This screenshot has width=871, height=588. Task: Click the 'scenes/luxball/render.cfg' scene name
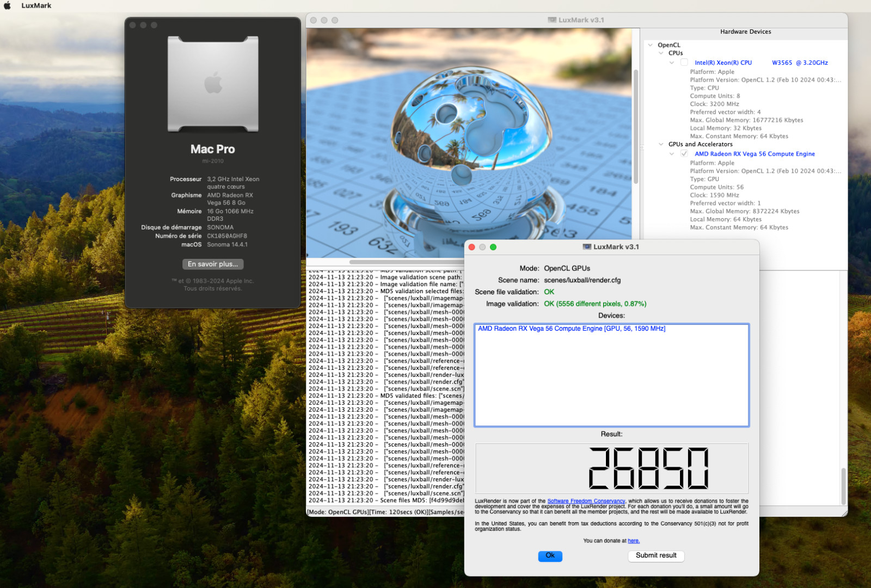(582, 280)
